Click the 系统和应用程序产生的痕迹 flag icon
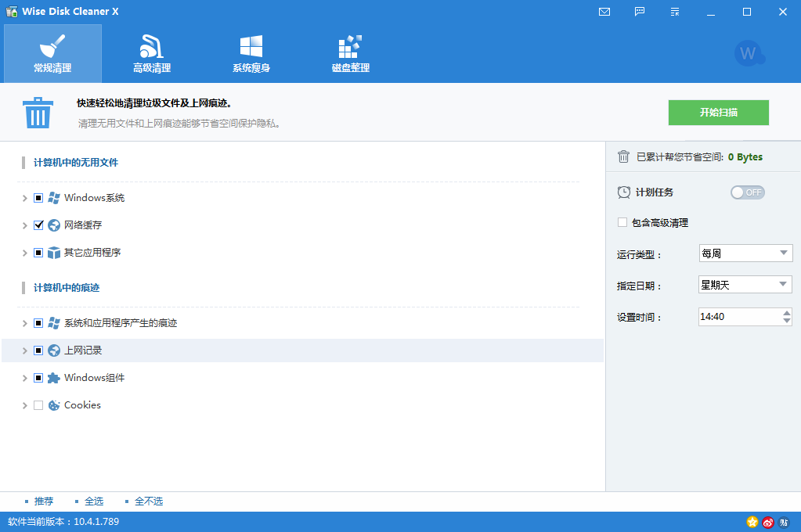801x532 pixels. click(54, 323)
